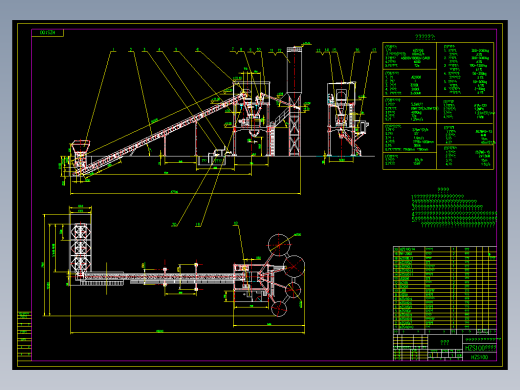Click the overall length dimension under elevation view

tap(174, 192)
